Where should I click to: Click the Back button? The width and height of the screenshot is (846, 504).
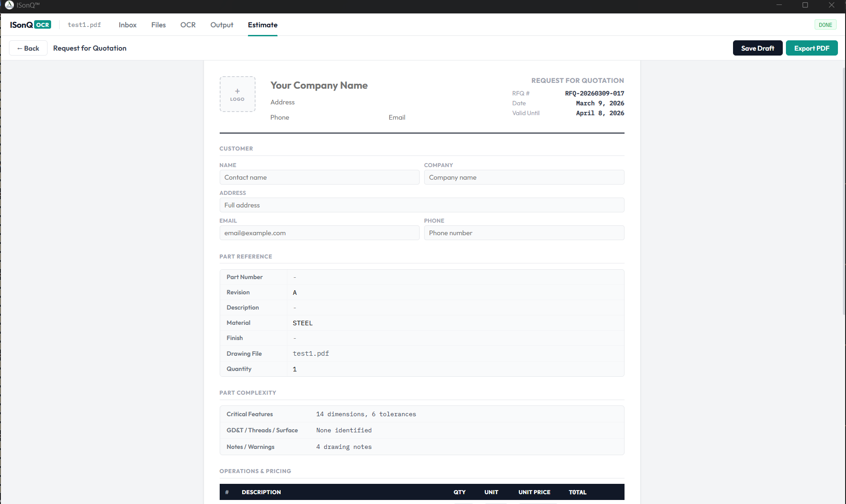coord(28,48)
